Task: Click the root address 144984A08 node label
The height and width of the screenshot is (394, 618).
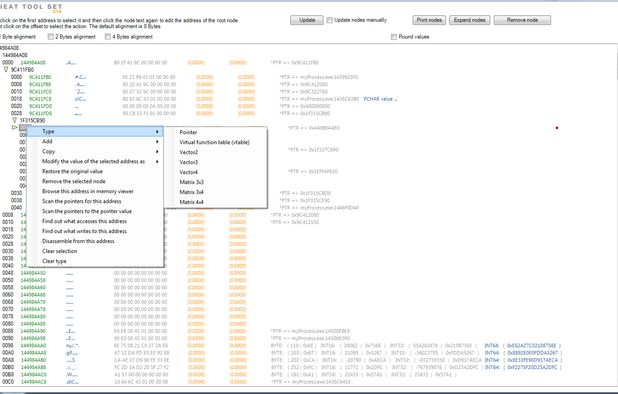Action: point(15,55)
